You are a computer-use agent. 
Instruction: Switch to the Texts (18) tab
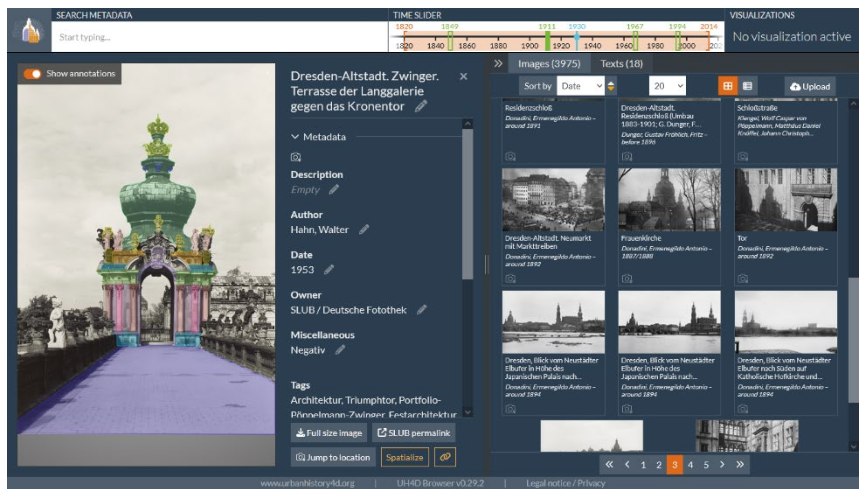621,64
